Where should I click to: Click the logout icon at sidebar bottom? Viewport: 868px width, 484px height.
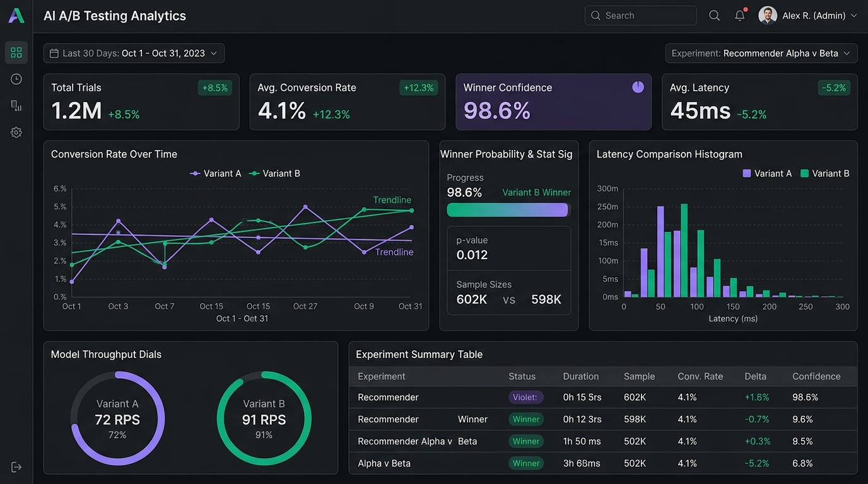(16, 467)
